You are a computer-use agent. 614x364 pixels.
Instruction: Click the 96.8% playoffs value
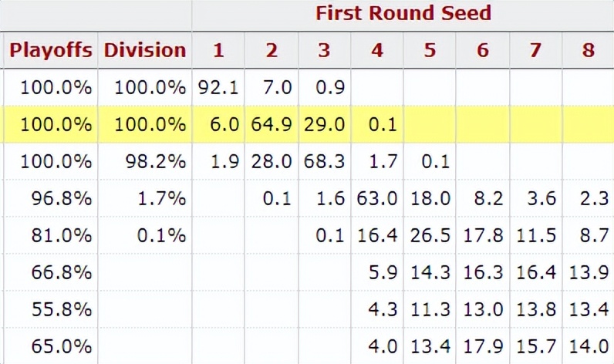coord(56,199)
